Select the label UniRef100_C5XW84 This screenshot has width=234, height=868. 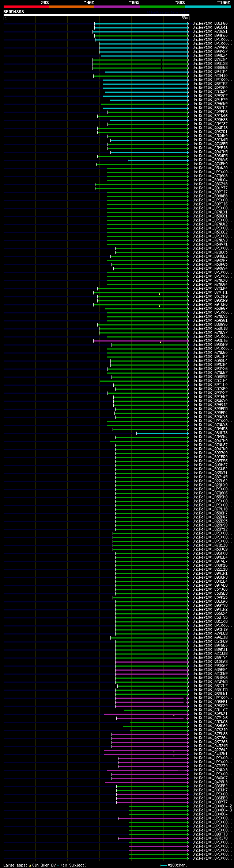[x=210, y=92]
